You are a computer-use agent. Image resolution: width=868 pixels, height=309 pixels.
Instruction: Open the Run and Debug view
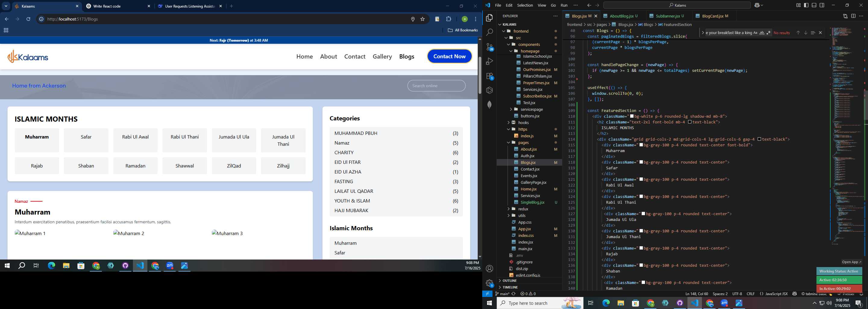coord(489,61)
